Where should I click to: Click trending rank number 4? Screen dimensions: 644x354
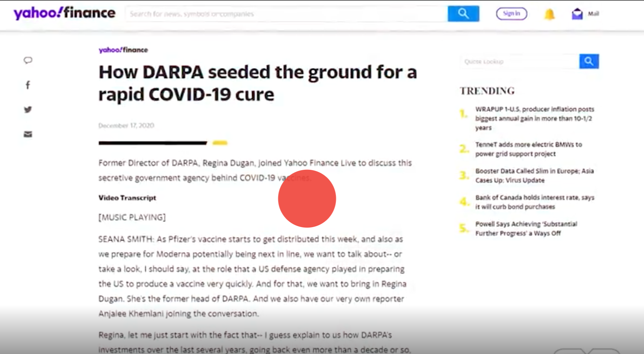tap(464, 202)
